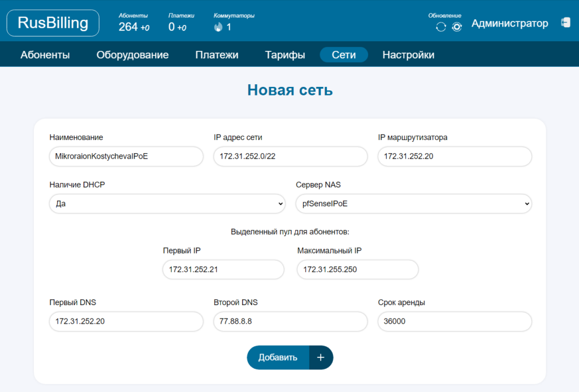The height and width of the screenshot is (392, 579).
Task: Go to the Тарифы tab
Action: click(x=284, y=54)
